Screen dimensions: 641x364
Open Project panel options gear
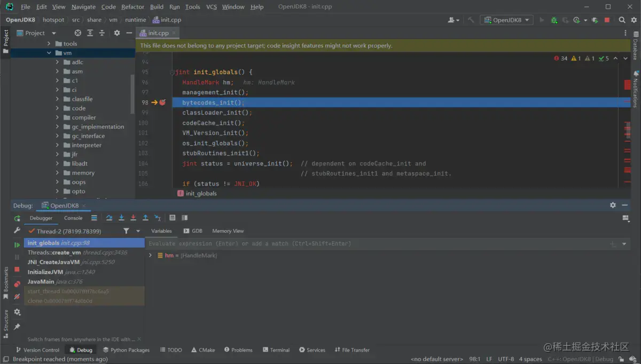[x=117, y=33]
